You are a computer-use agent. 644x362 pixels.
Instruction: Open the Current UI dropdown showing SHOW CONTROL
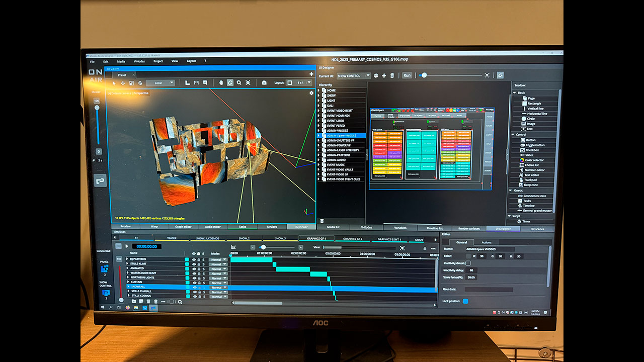pyautogui.click(x=354, y=76)
